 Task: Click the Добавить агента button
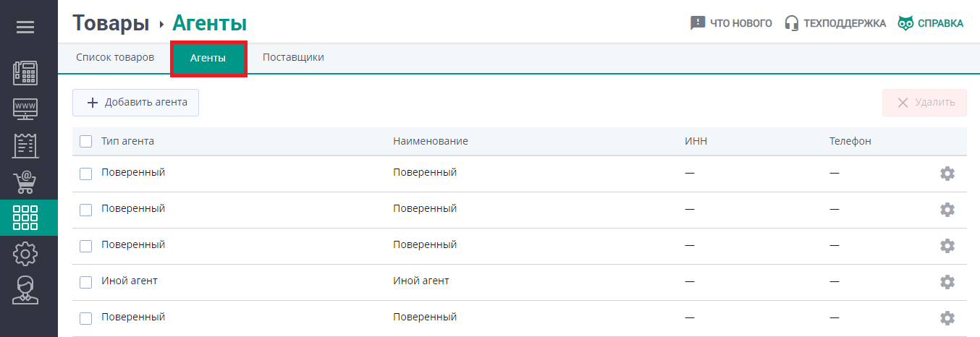click(135, 103)
